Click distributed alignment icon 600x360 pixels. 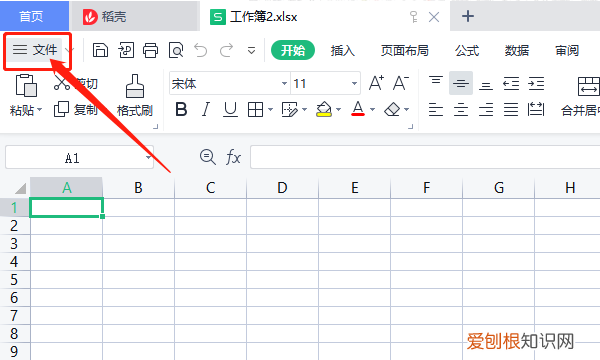coord(536,110)
